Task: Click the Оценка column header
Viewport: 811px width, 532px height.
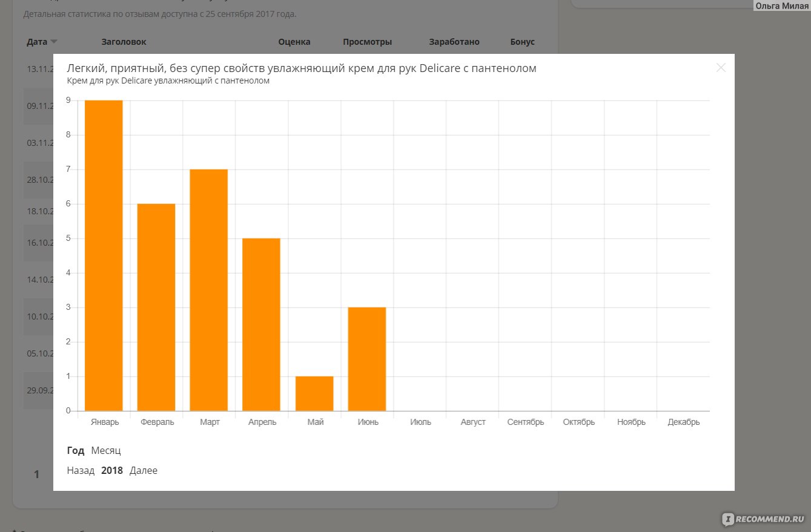Action: coord(294,42)
